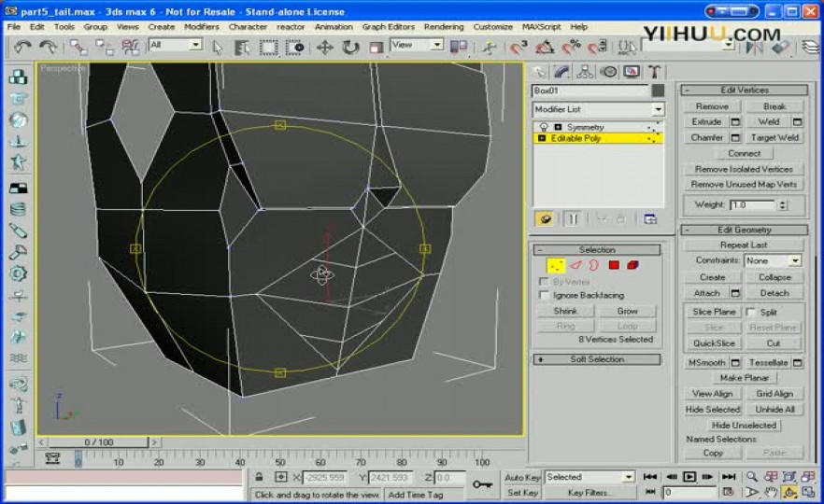Viewport: 824px width, 504px height.
Task: Collapse the Edit Geometry rollout
Action: (744, 230)
